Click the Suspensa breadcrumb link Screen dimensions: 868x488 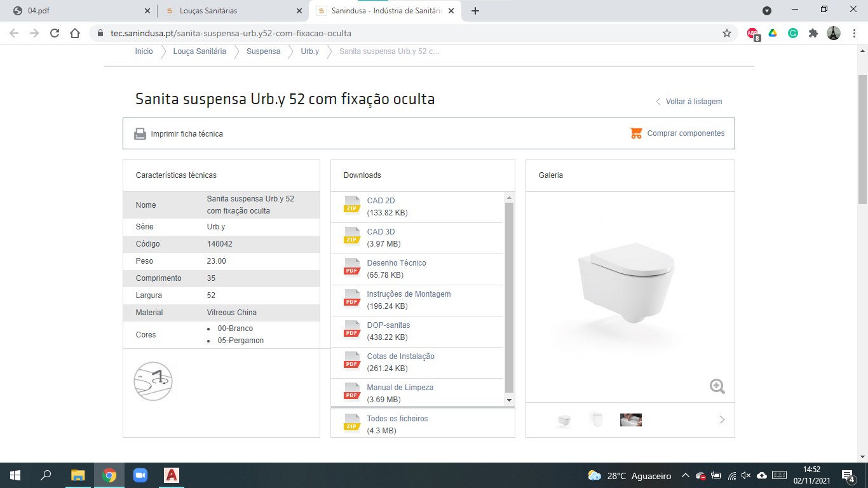click(263, 51)
